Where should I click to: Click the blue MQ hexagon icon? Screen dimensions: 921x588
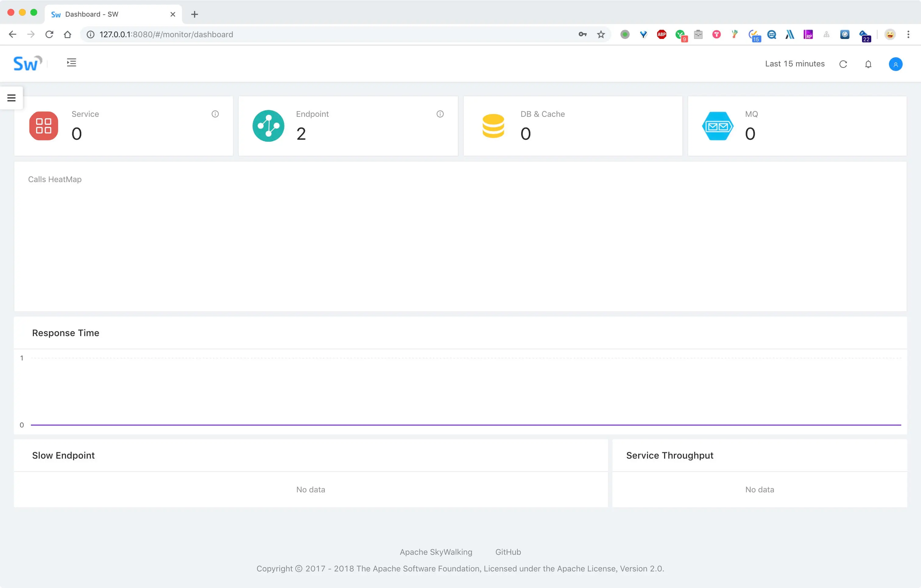click(718, 126)
